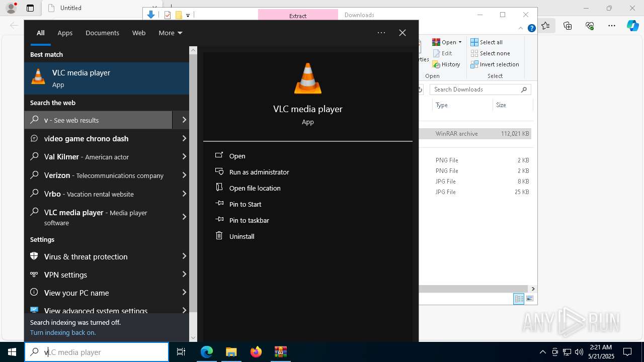Choose Run as administrator
Viewport: 644px width, 362px height.
pyautogui.click(x=259, y=172)
